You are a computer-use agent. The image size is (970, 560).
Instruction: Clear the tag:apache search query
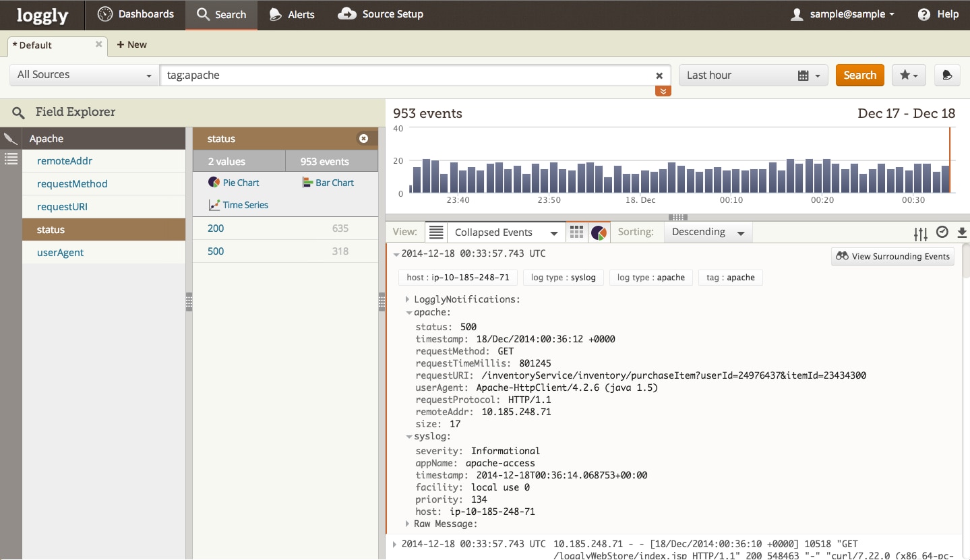click(x=659, y=75)
